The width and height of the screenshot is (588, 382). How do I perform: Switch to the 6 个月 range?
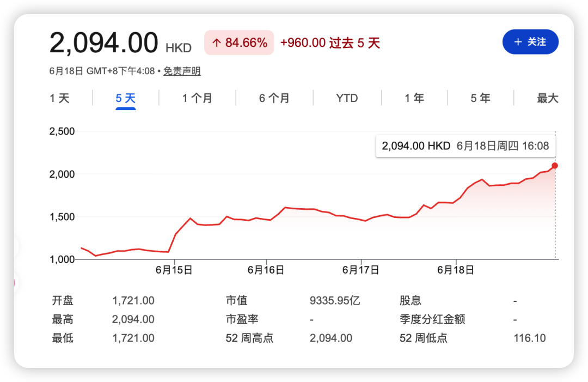pyautogui.click(x=274, y=98)
